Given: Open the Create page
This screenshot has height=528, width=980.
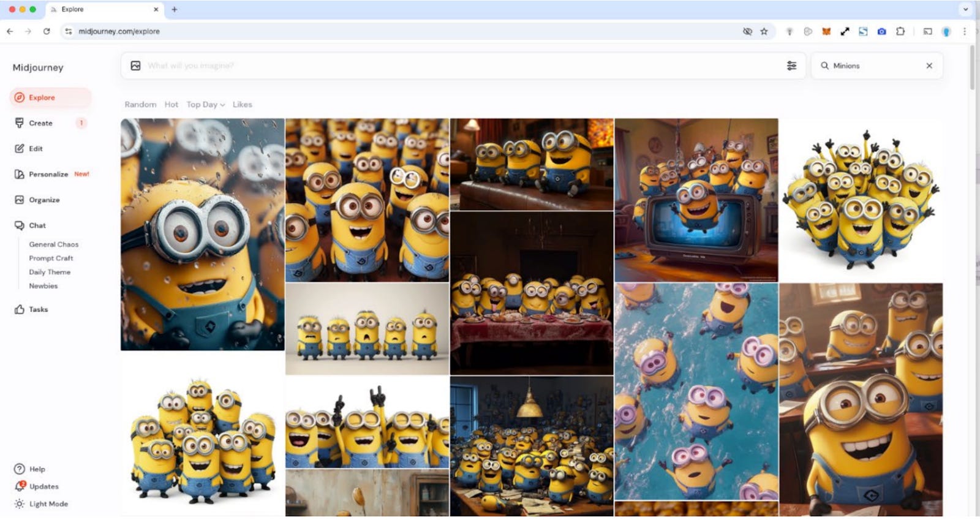Looking at the screenshot, I should 40,123.
